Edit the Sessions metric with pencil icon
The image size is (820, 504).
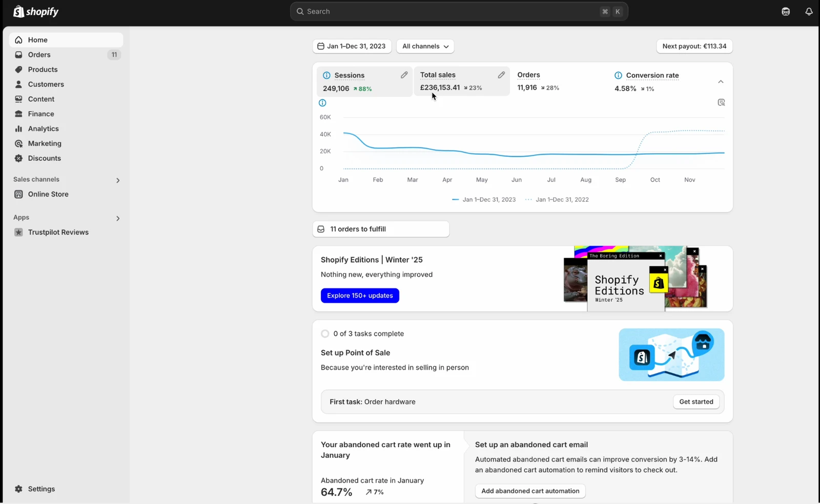coord(404,75)
